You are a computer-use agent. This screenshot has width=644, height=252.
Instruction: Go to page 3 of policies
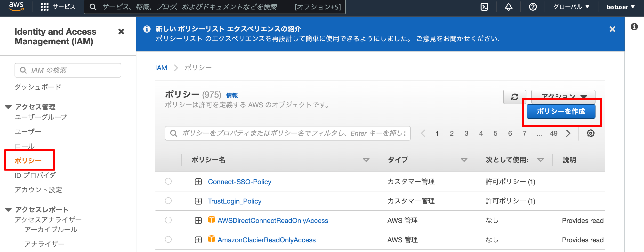point(466,133)
